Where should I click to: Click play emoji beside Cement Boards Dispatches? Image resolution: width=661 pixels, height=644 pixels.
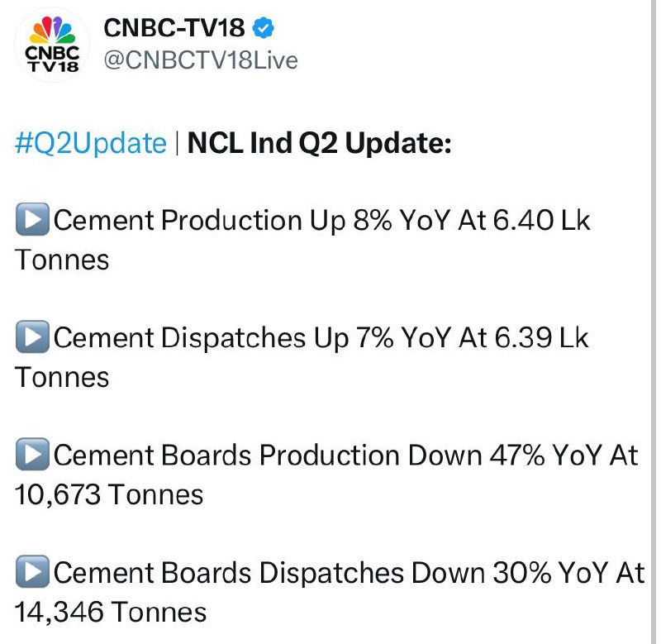pyautogui.click(x=32, y=573)
